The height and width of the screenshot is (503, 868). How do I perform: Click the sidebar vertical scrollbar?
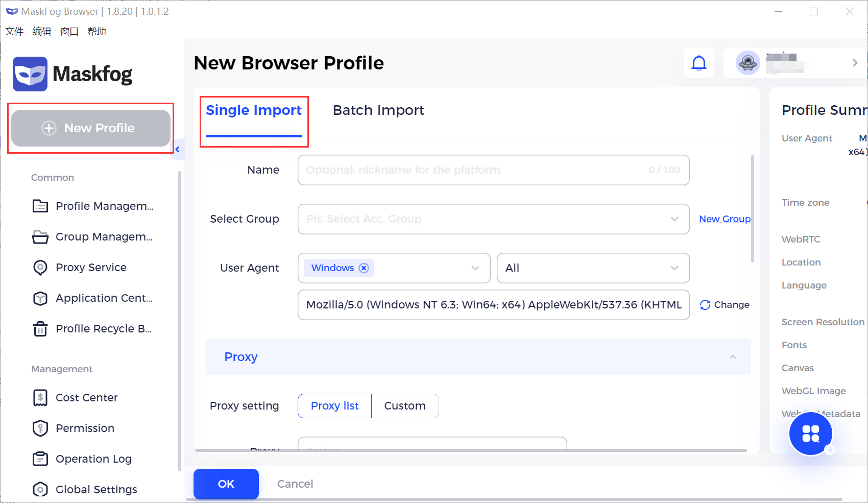[x=180, y=321]
